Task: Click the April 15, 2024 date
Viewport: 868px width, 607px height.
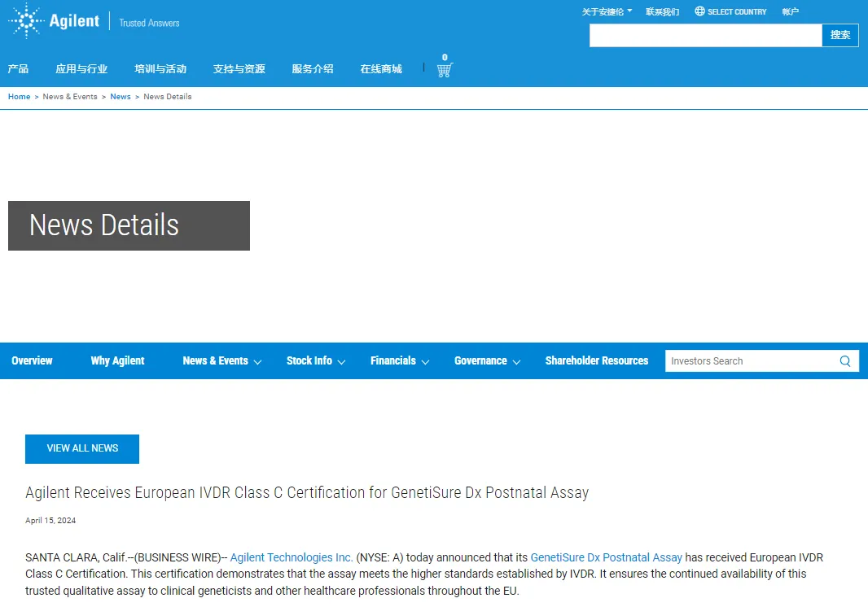Action: (x=50, y=520)
